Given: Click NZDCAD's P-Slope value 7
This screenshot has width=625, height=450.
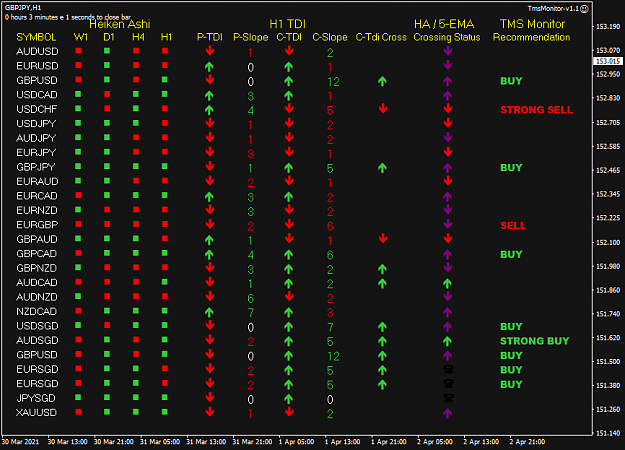Looking at the screenshot, I should (x=250, y=313).
